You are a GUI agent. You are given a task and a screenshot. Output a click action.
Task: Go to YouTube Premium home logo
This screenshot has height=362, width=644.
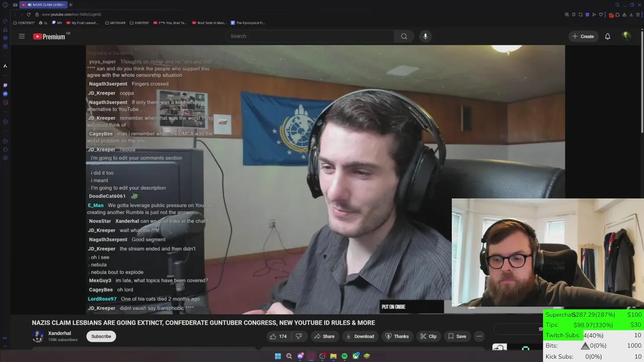pyautogui.click(x=49, y=36)
